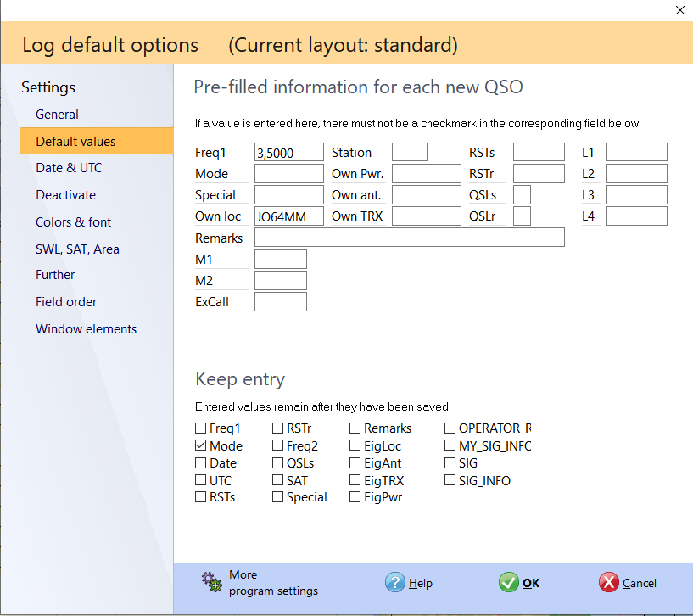Open Help via its text label

coord(421,583)
